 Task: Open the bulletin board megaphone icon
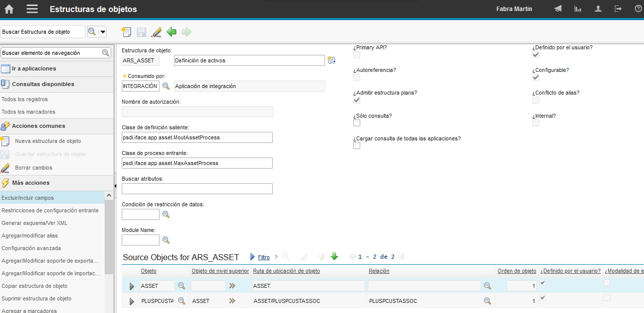(557, 9)
